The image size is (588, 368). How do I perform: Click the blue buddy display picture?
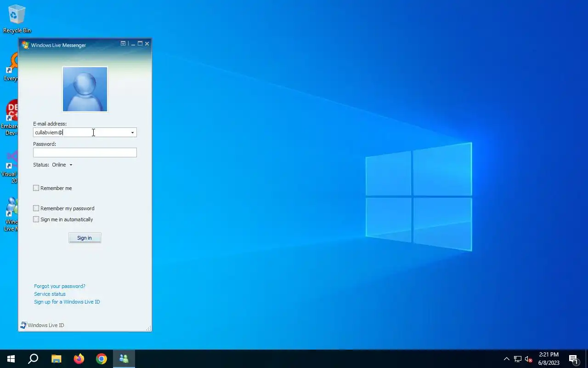tap(85, 89)
